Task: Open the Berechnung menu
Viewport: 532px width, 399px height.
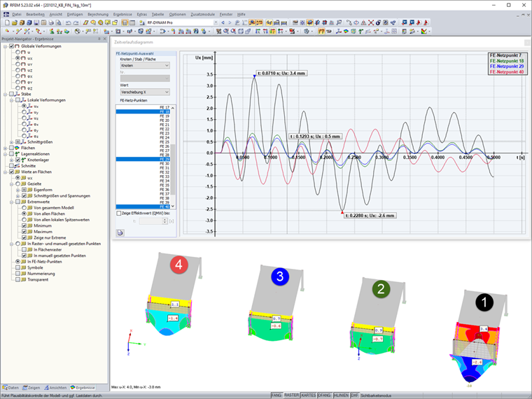Action: pos(98,14)
